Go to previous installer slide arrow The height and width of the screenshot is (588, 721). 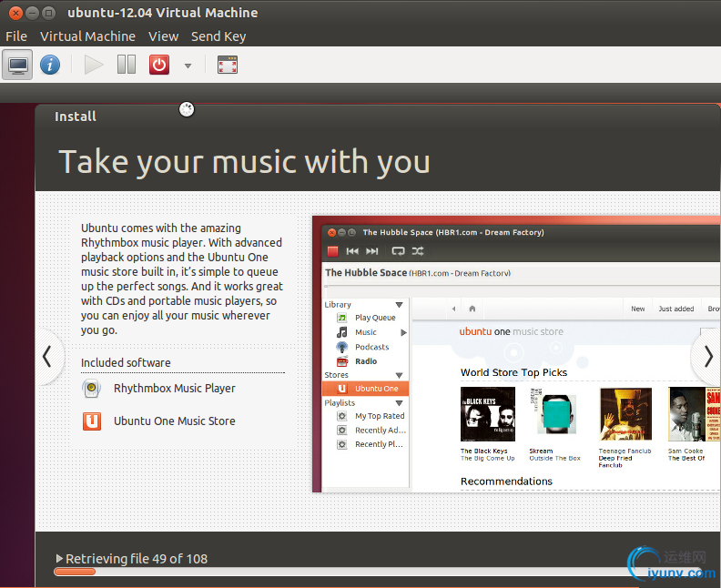(x=47, y=357)
